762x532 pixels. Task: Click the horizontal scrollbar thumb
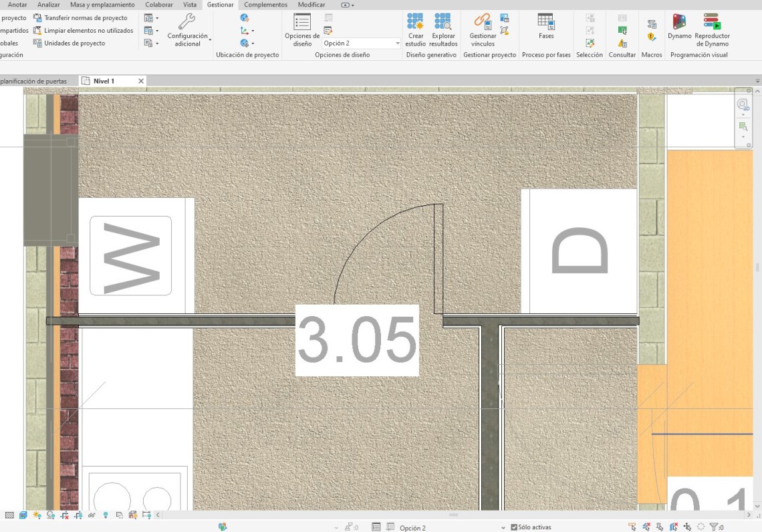(453, 515)
